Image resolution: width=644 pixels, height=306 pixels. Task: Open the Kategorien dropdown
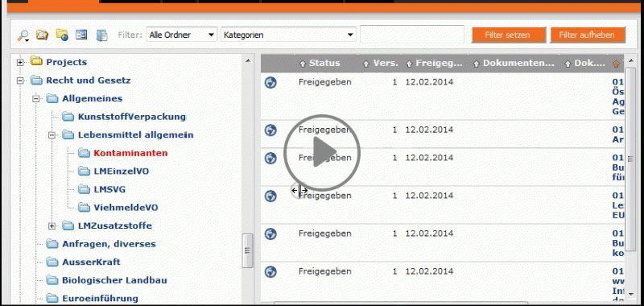(x=288, y=35)
